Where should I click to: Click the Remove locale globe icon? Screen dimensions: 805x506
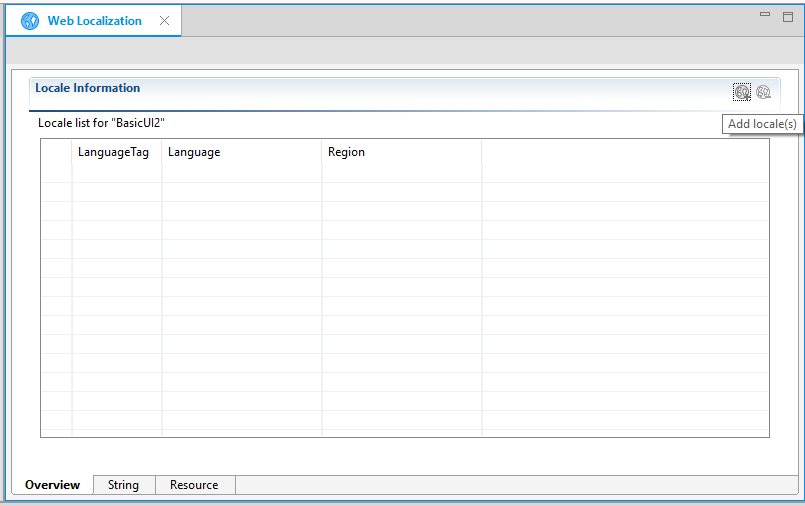coord(764,92)
